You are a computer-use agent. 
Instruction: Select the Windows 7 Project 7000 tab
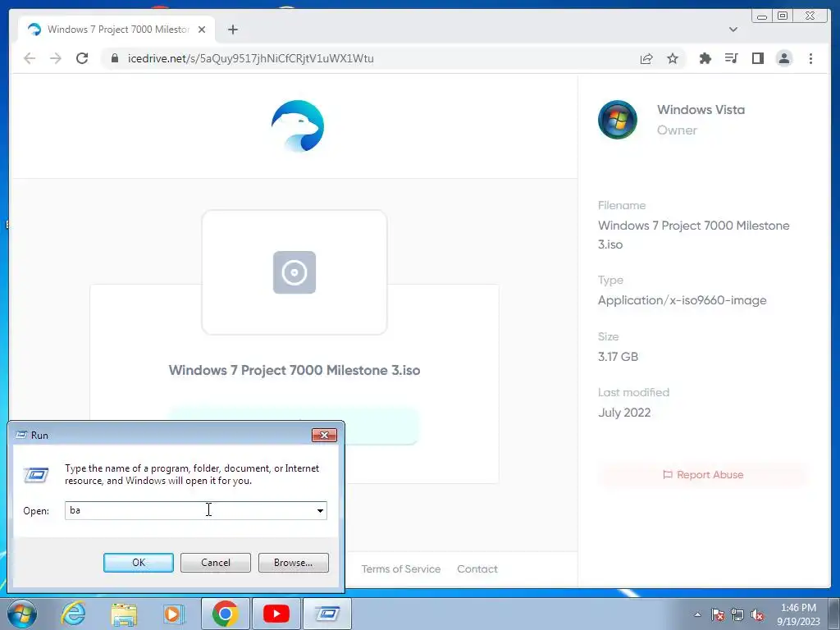[116, 30]
